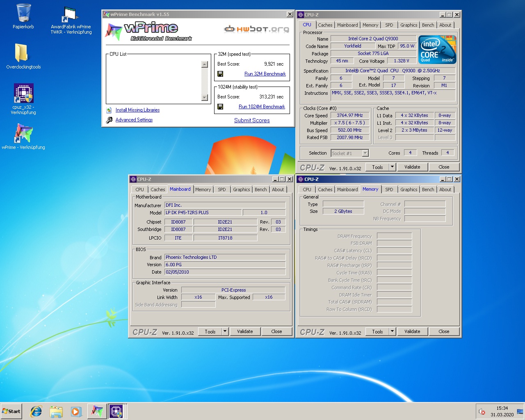The height and width of the screenshot is (420, 525).
Task: Click the Memory CPU-Z window title icon
Action: pos(300,179)
